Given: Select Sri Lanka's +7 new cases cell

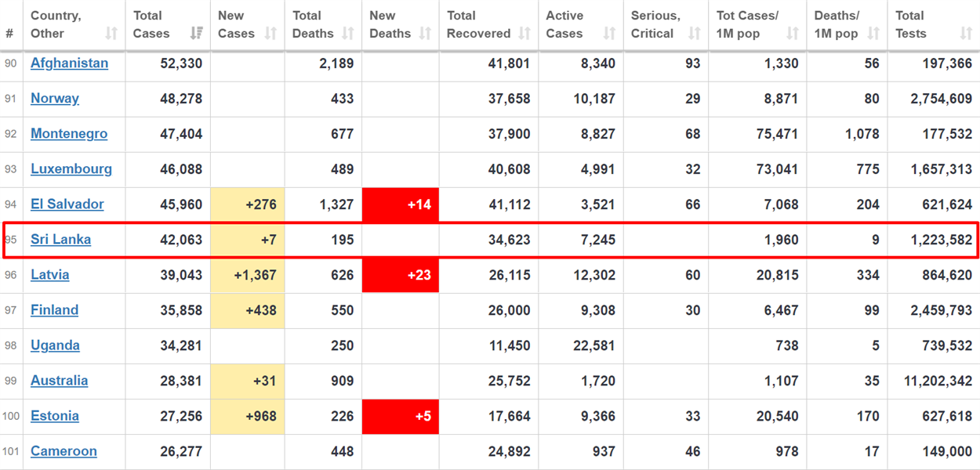Looking at the screenshot, I should [248, 240].
